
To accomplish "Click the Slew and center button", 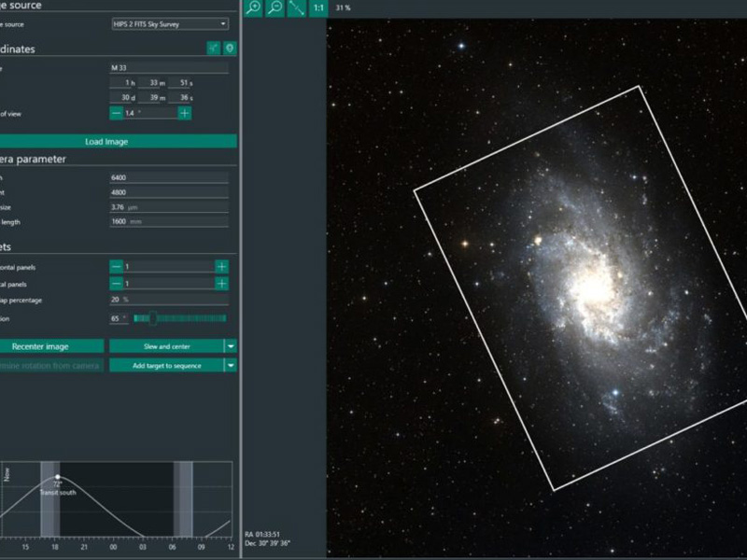I will click(x=165, y=346).
